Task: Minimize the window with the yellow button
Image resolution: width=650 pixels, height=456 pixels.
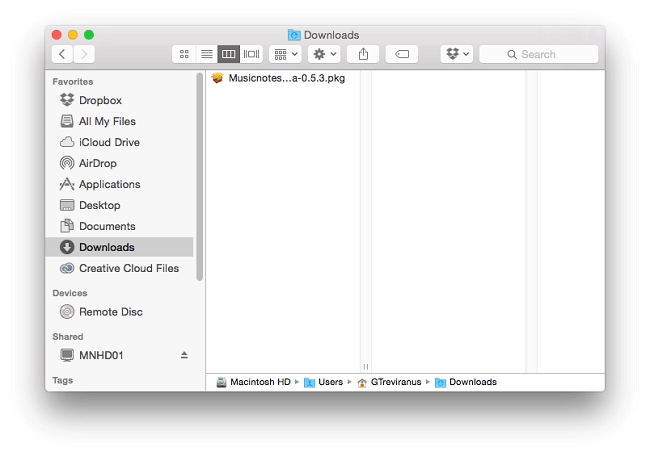Action: tap(73, 35)
